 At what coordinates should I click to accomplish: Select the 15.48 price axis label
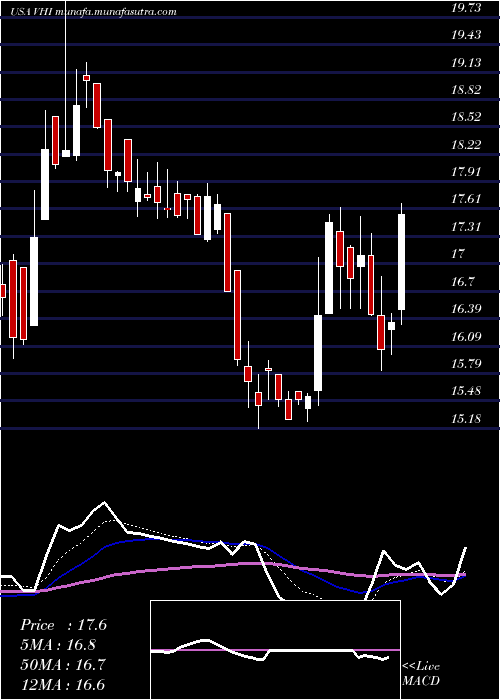coord(466,391)
